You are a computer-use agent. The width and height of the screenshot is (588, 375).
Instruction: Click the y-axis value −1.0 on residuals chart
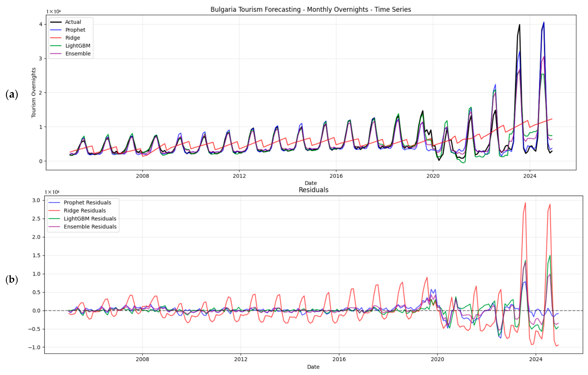point(34,347)
